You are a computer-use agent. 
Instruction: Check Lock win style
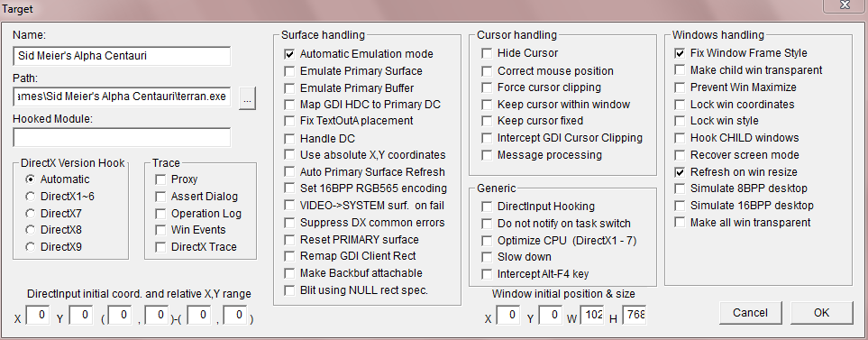[x=680, y=121]
